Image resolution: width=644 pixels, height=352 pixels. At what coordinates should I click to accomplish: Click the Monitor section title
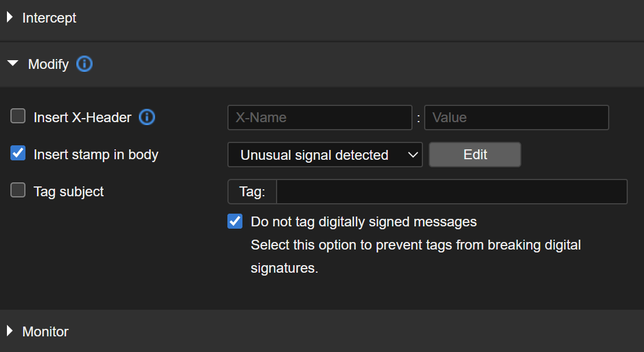[x=45, y=331]
